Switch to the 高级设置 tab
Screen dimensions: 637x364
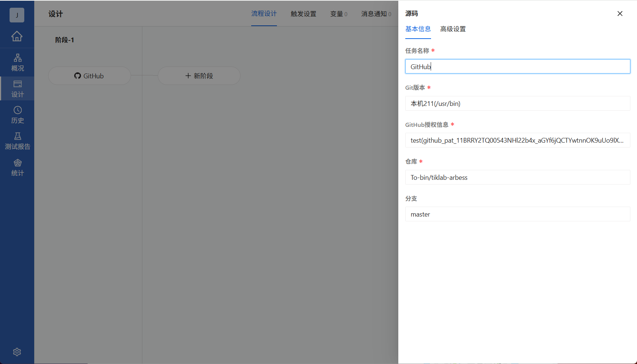(x=453, y=29)
